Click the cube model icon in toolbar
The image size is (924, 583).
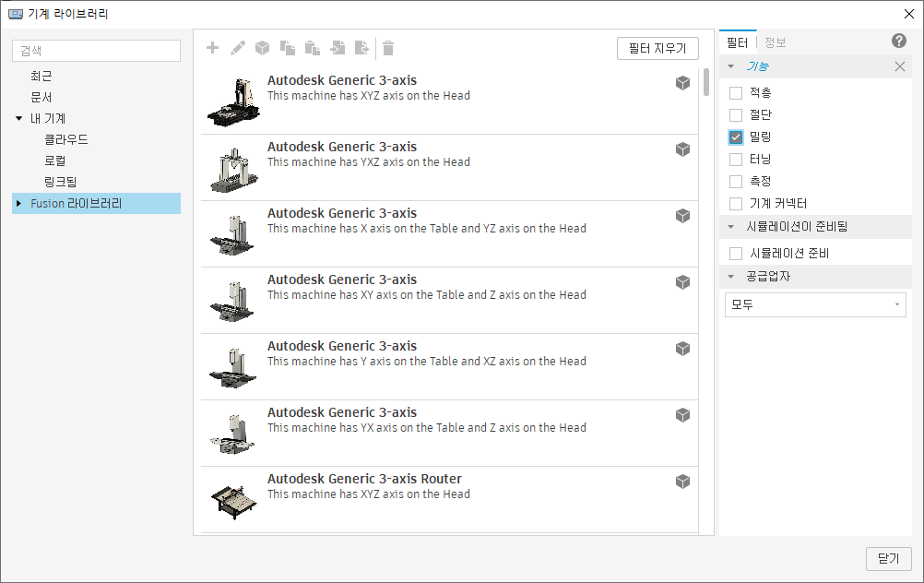[262, 48]
